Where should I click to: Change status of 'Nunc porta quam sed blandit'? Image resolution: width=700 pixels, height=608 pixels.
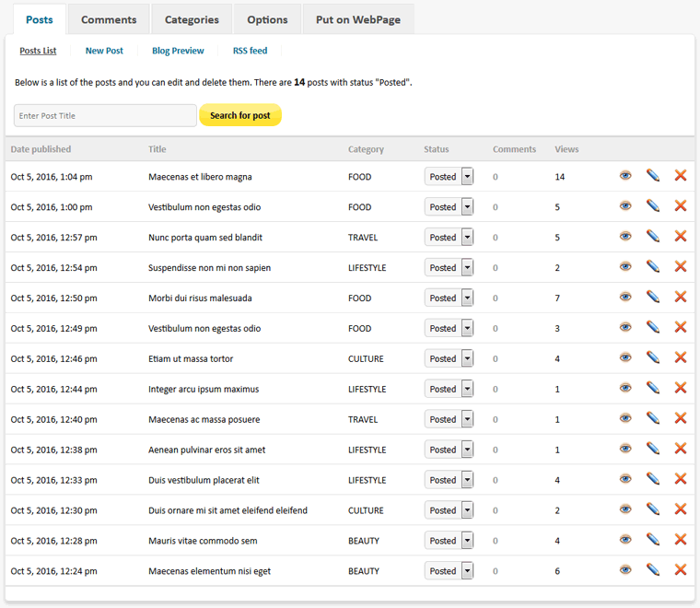[449, 238]
